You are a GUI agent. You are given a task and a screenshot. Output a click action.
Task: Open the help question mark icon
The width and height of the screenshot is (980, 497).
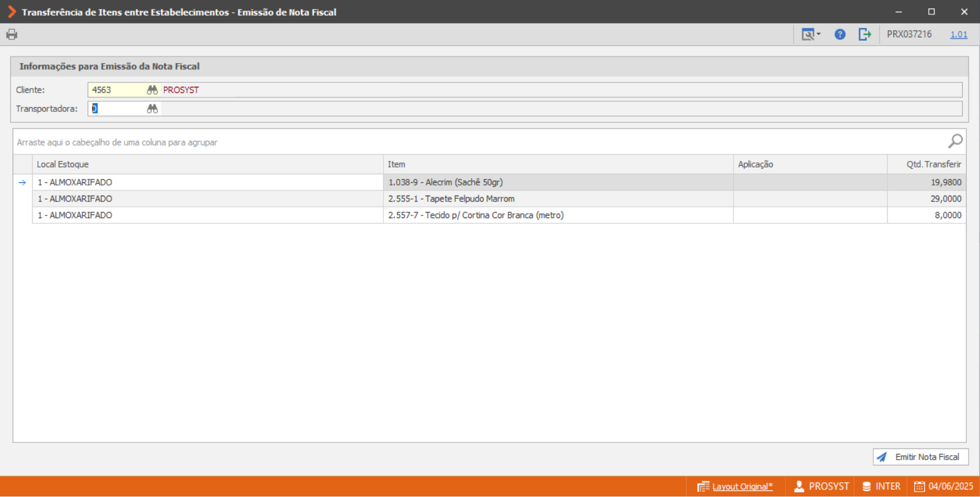tap(840, 34)
